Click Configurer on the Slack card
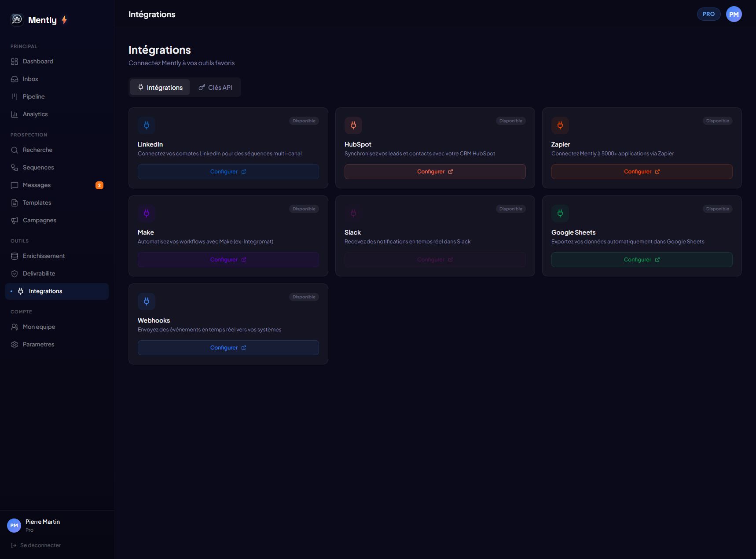Viewport: 756px width, 559px height. pyautogui.click(x=435, y=260)
